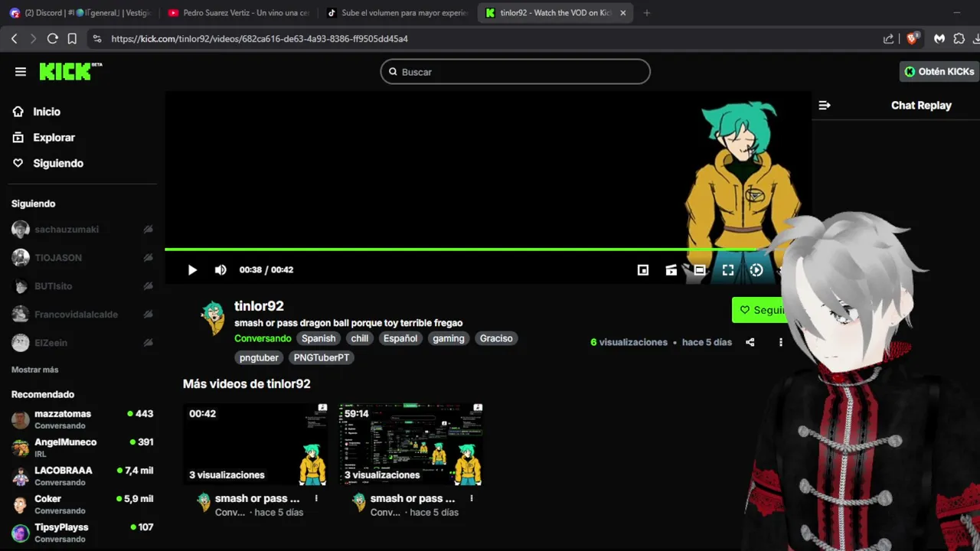Enable mini player mode
This screenshot has width=980, height=551.
(643, 270)
